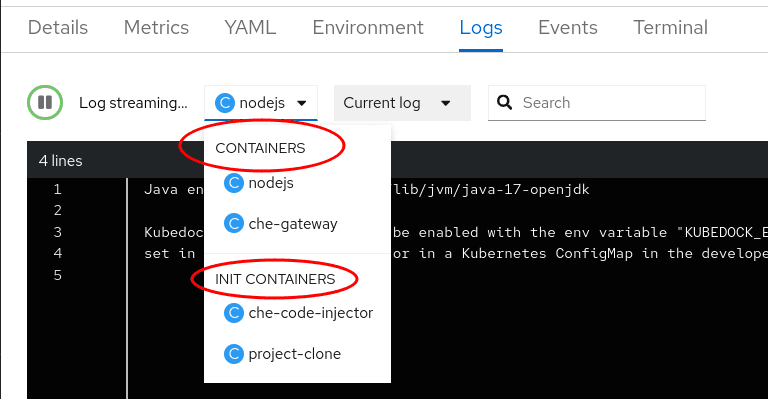Go to the YAML tab
Viewport: 768px width, 399px height.
coord(250,27)
